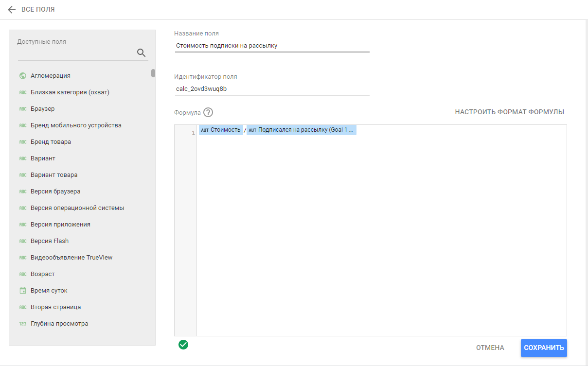The height and width of the screenshot is (366, 588).
Task: Click the back arrow next to ВСЕ ПОЛЯ
Action: [x=12, y=10]
